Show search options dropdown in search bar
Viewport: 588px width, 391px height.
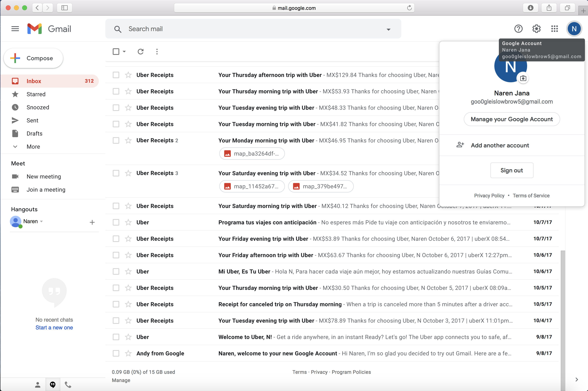[x=388, y=29]
